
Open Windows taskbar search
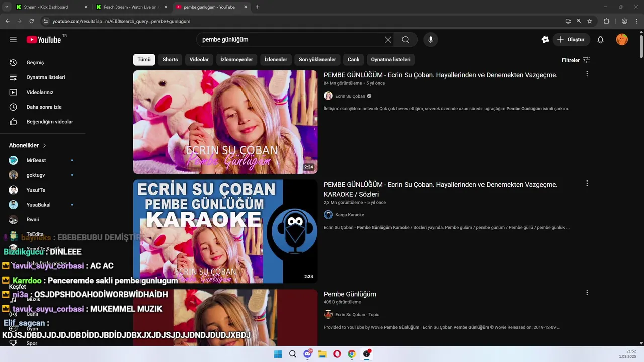coord(292,354)
